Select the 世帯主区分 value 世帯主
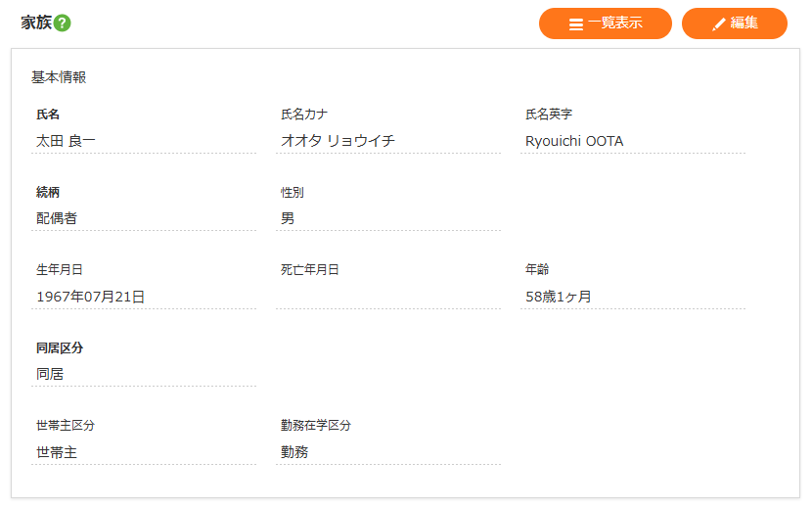This screenshot has width=812, height=508. tap(57, 452)
